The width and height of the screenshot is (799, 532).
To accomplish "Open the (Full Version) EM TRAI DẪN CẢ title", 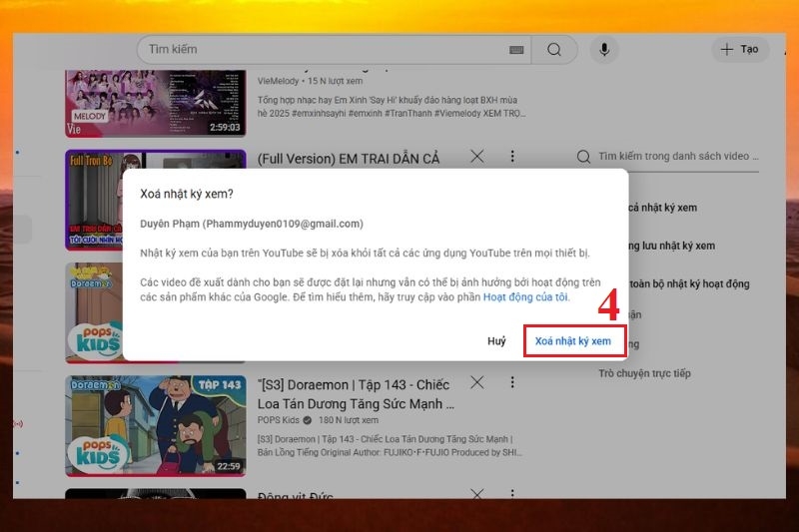I will click(349, 159).
